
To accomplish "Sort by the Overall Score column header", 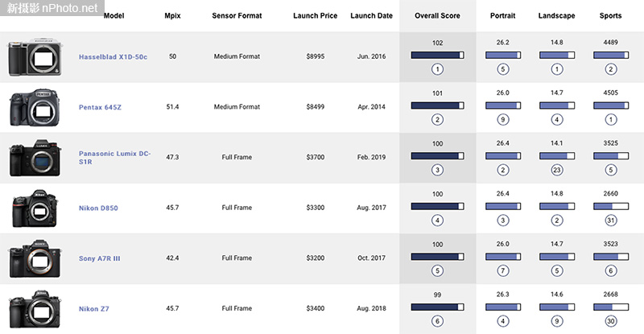I will (x=437, y=16).
